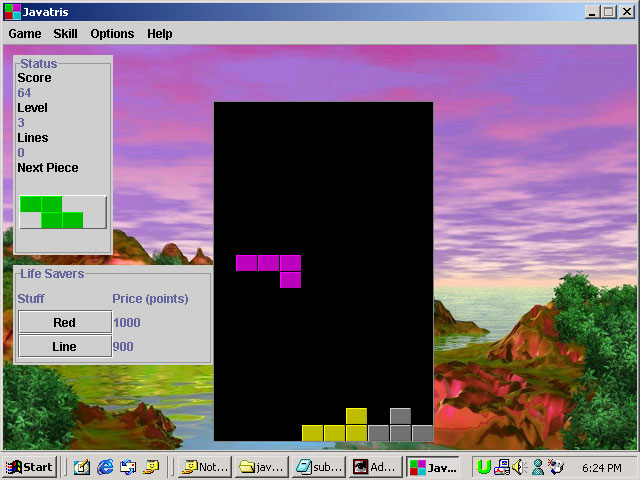640x480 pixels.
Task: Click the level value 3
Action: [21, 122]
